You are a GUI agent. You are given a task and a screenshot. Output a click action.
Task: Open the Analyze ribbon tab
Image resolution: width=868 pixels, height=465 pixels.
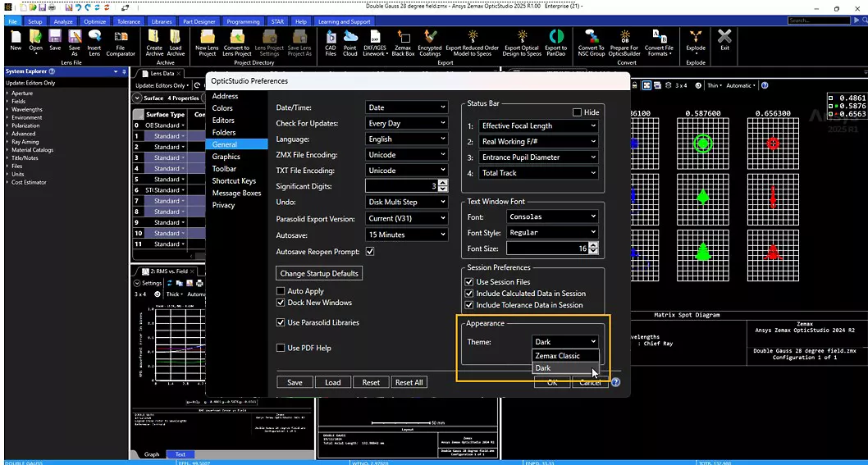click(63, 21)
